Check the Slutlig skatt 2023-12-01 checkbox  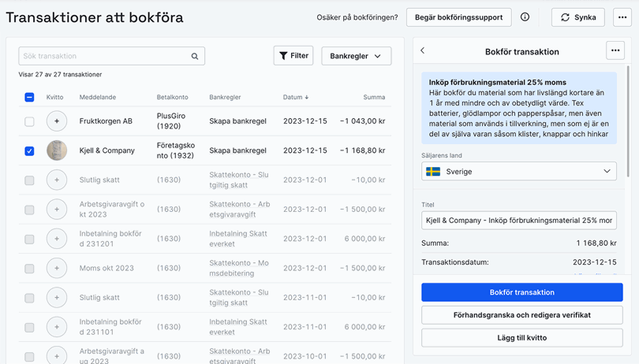[x=29, y=180]
